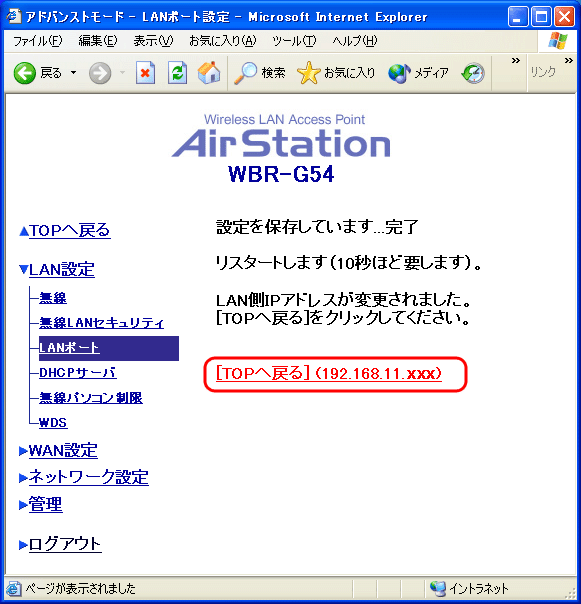The width and height of the screenshot is (581, 604).
Task: Click the IE page icon in title bar
Action: click(13, 17)
